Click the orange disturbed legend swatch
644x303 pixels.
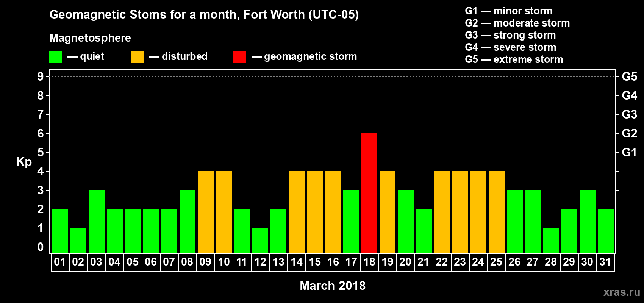pyautogui.click(x=137, y=57)
